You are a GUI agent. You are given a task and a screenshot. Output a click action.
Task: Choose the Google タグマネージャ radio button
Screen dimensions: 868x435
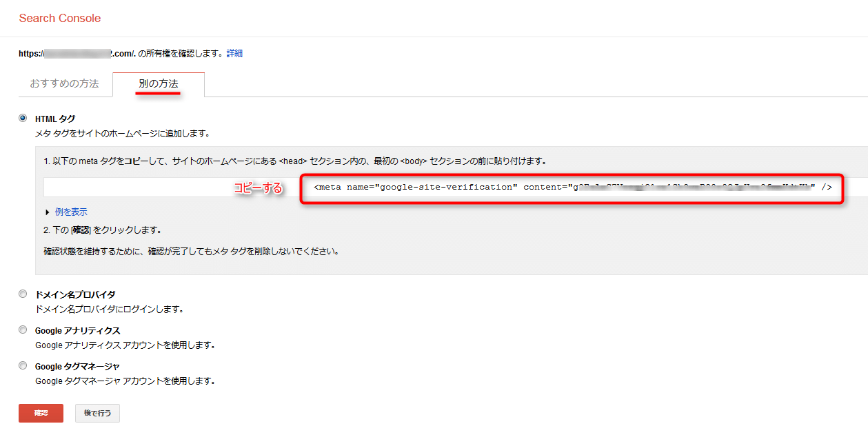pos(23,365)
